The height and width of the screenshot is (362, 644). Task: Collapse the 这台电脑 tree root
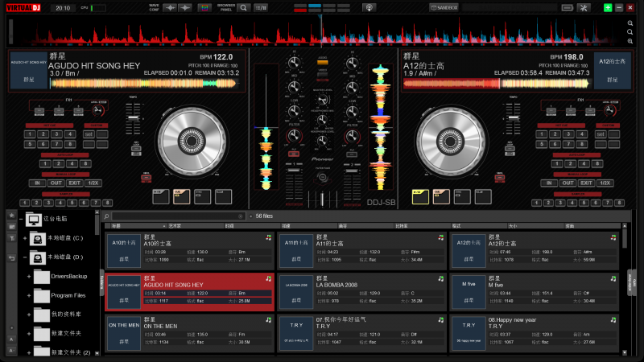tap(21, 219)
